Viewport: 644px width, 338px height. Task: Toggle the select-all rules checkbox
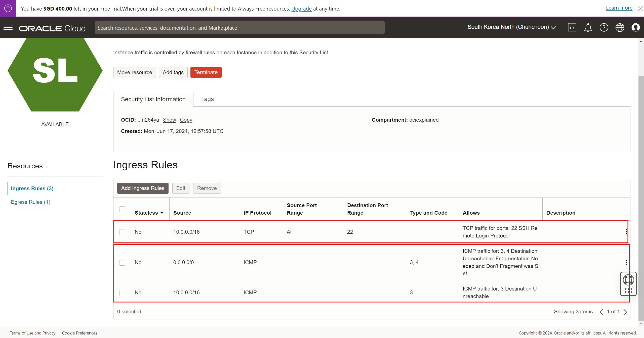coord(122,209)
